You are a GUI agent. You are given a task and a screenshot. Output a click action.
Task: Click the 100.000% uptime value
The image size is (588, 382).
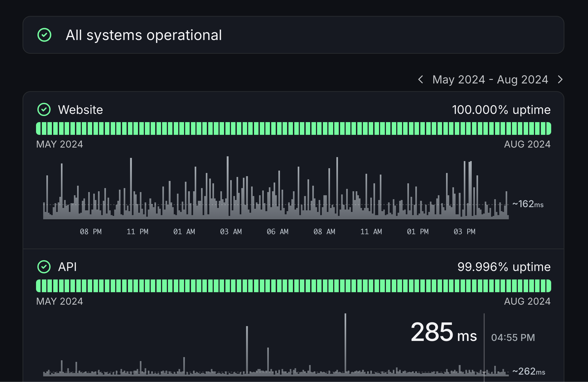[501, 110]
